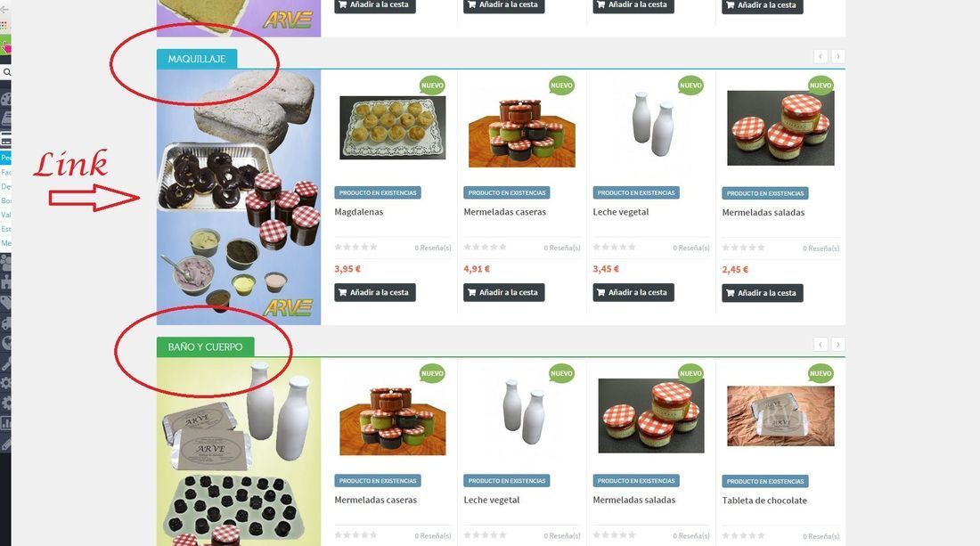Open the 0 Reseña(s) link under Magdalenas
The width and height of the screenshot is (980, 546).
(x=432, y=248)
